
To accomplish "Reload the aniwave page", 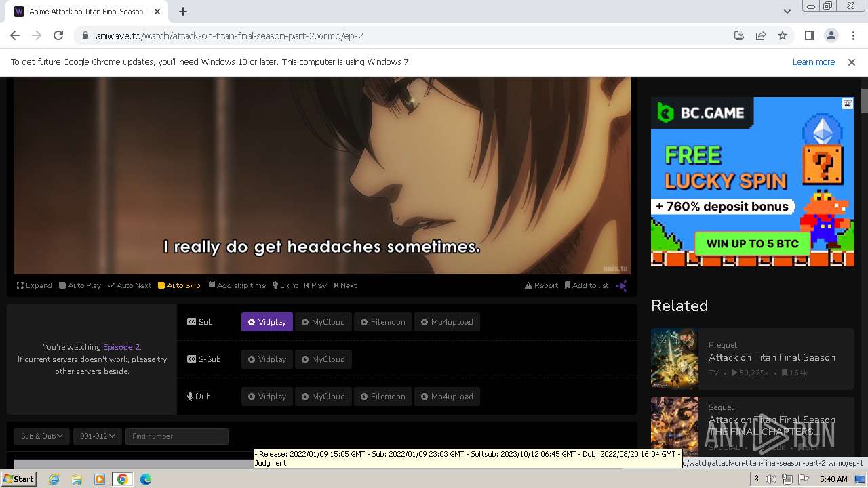I will coord(58,36).
